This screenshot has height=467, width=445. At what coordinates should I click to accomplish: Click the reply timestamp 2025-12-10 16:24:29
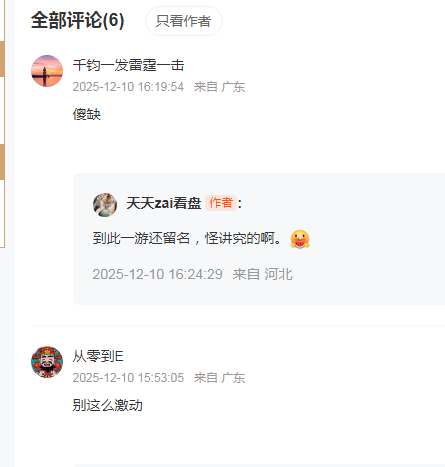pyautogui.click(x=157, y=274)
